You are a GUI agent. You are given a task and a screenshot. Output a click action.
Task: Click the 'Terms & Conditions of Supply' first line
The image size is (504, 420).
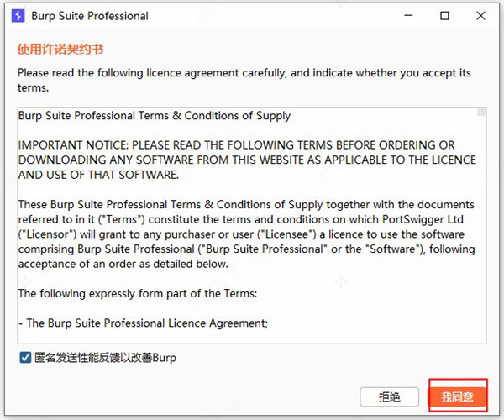pos(155,116)
